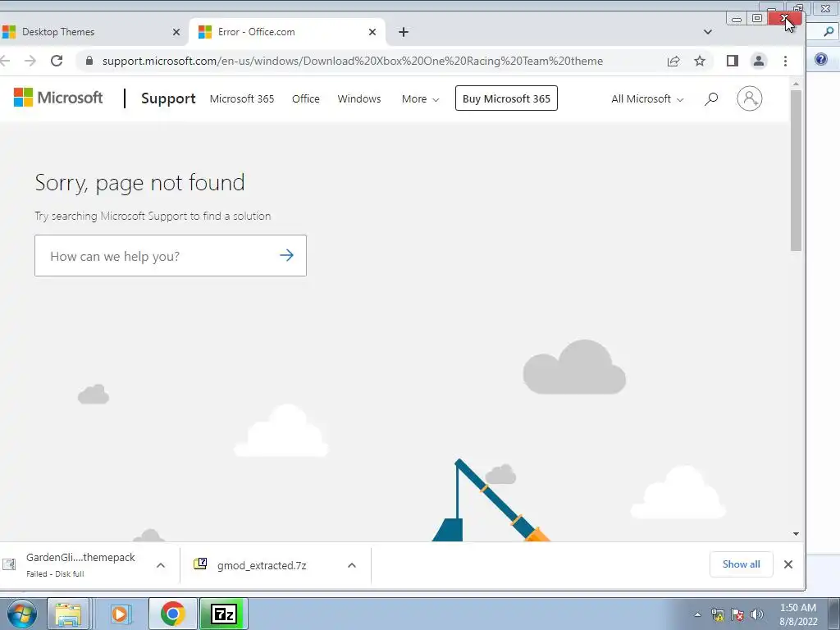The height and width of the screenshot is (630, 840).
Task: Click the Microsoft logo
Action: click(x=58, y=98)
